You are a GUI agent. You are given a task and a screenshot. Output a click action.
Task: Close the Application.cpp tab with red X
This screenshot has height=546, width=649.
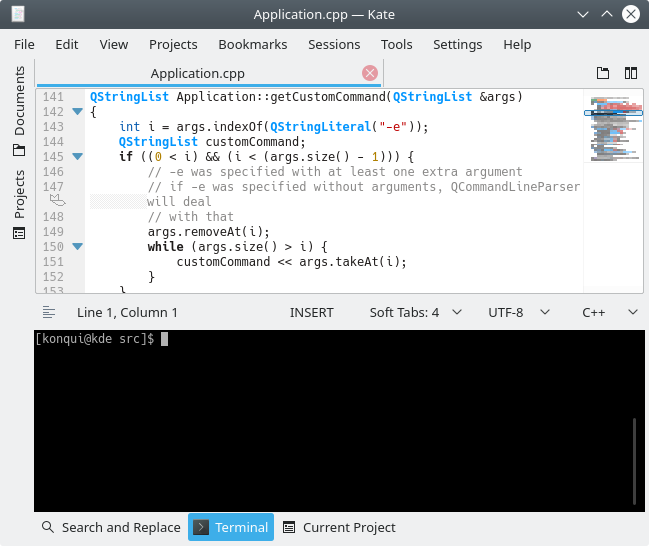(370, 73)
